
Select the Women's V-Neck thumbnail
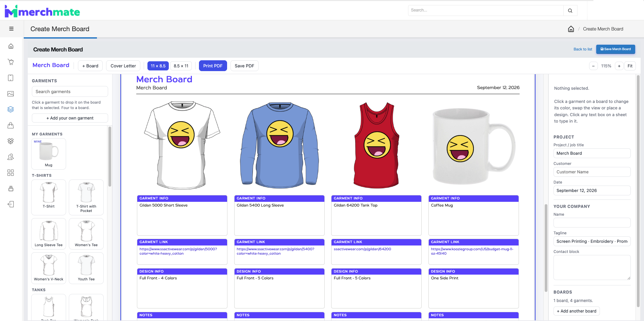[x=48, y=268]
